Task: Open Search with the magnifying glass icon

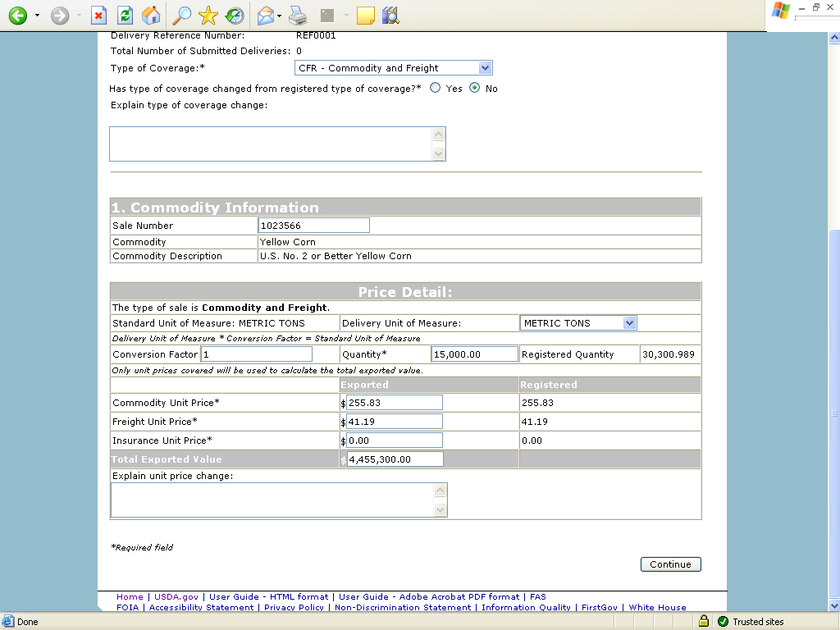Action: pyautogui.click(x=181, y=15)
